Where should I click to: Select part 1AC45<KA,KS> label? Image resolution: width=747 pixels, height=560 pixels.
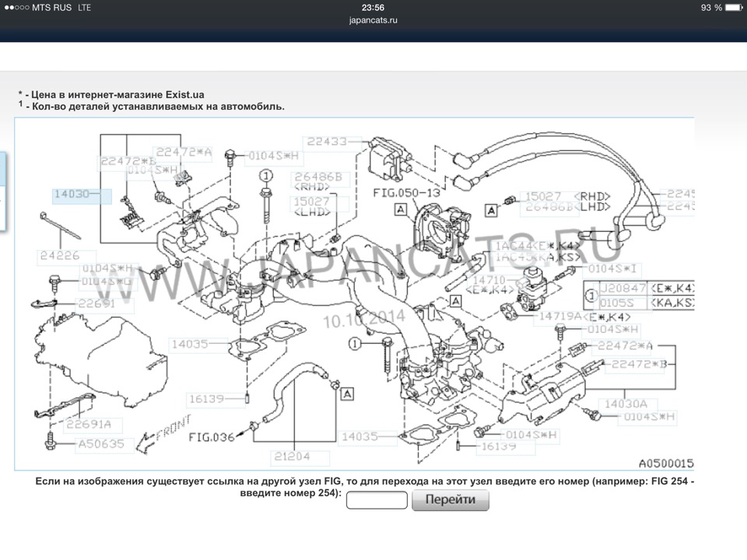(538, 257)
